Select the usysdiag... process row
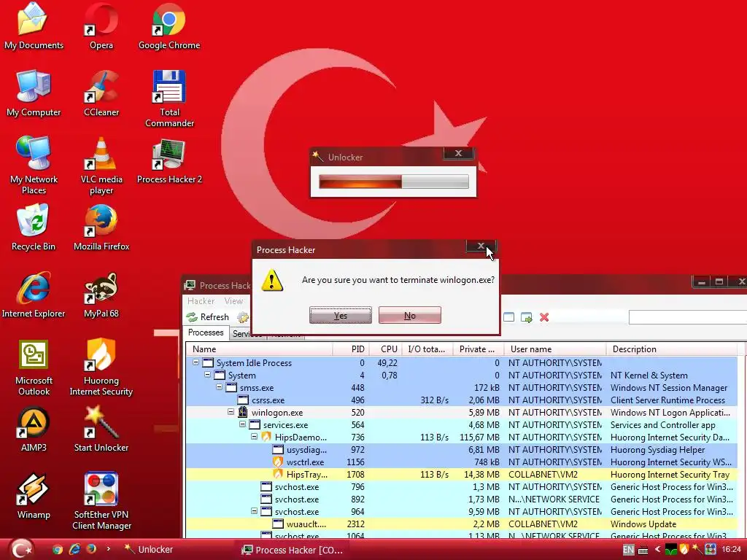 pyautogui.click(x=461, y=449)
